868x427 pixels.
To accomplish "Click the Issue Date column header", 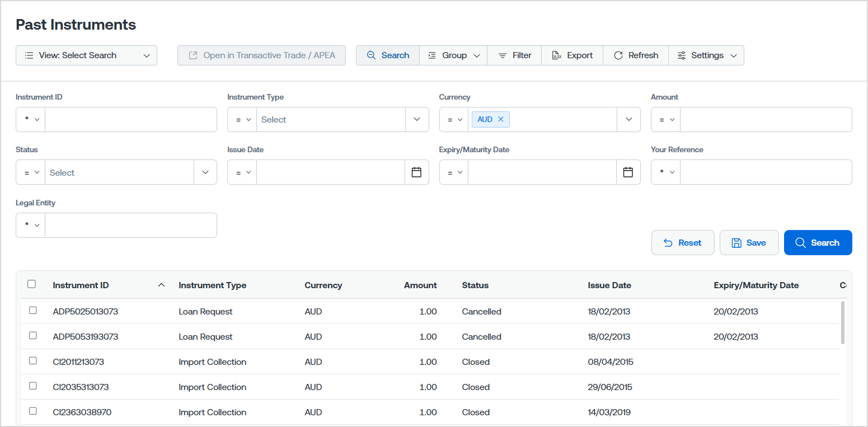I will (x=609, y=285).
